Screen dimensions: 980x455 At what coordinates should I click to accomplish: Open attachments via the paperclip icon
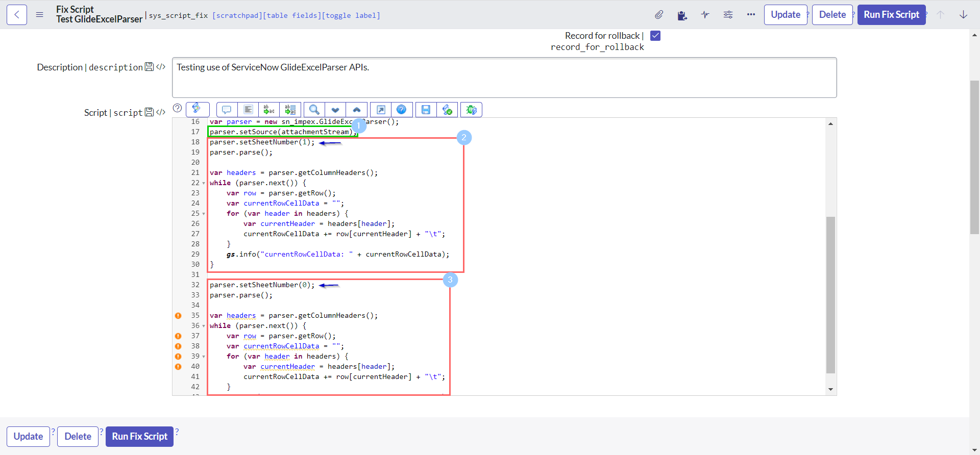659,15
